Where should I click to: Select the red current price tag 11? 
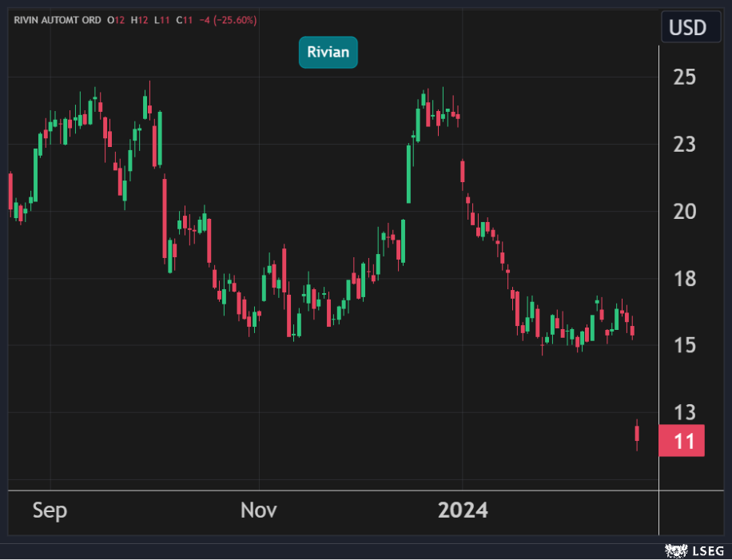pos(682,441)
